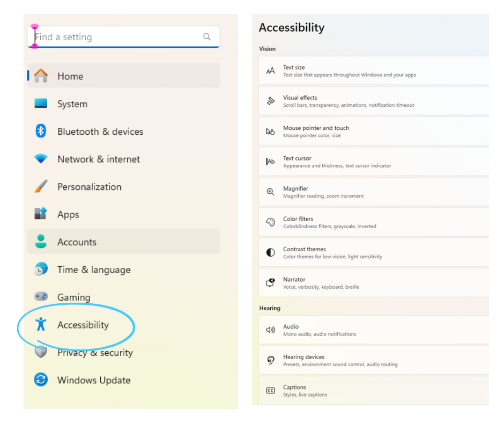This screenshot has height=423, width=504.
Task: Click the Text size AA icon
Action: pyautogui.click(x=271, y=71)
